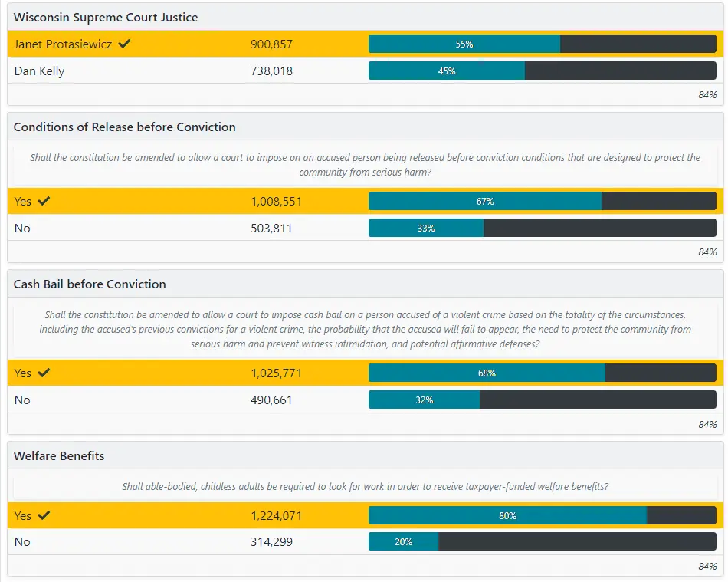Click the Janet Protasiewicz candidate name
This screenshot has width=728, height=582.
click(x=63, y=44)
